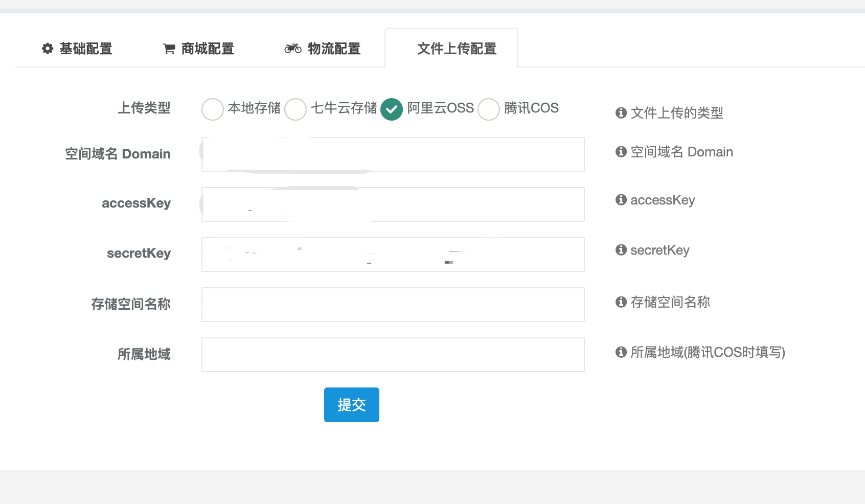865x504 pixels.
Task: Select 本地存储 upload type
Action: (x=213, y=109)
